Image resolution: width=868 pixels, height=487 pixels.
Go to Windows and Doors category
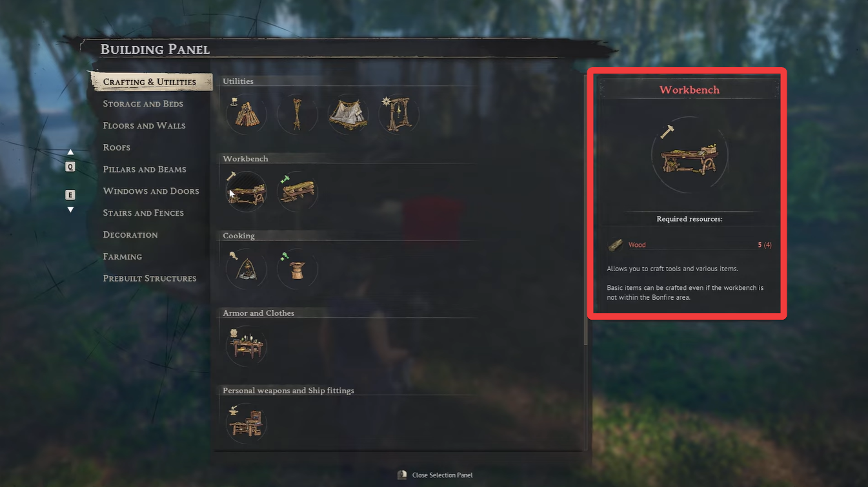151,191
